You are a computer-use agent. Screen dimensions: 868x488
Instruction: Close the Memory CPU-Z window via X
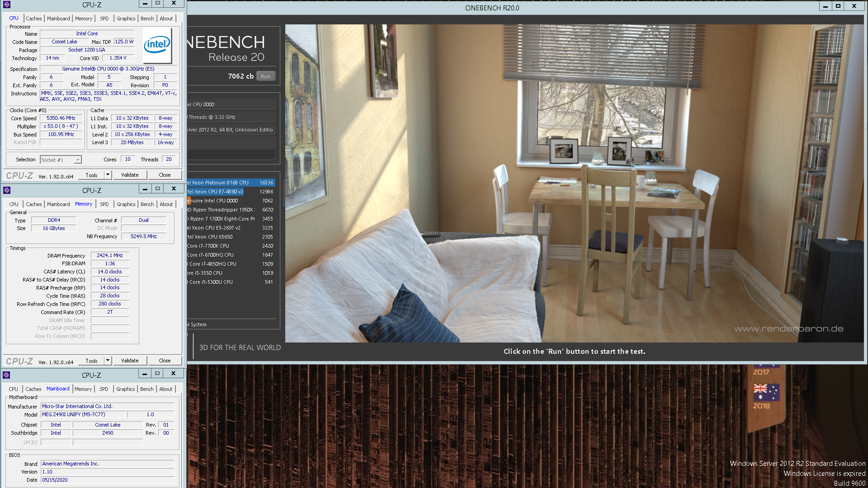click(x=174, y=188)
